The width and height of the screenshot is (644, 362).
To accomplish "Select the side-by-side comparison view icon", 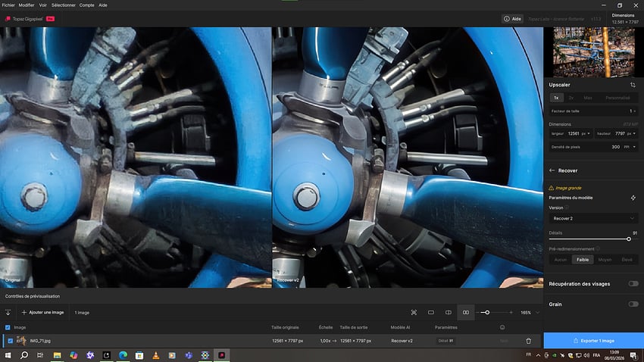I will [466, 312].
